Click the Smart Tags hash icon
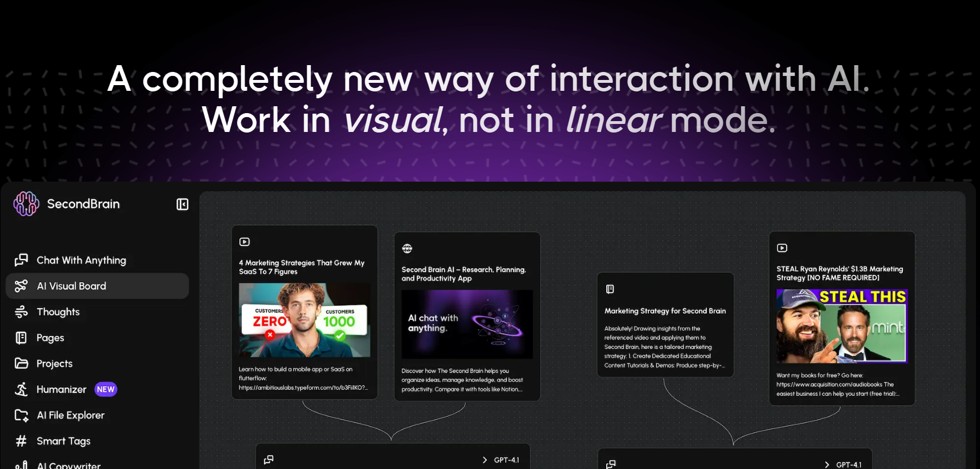This screenshot has width=980, height=469. tap(21, 441)
